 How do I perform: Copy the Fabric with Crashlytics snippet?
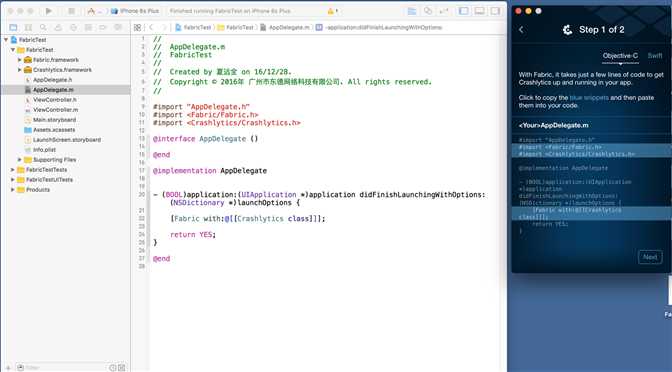[x=592, y=213]
